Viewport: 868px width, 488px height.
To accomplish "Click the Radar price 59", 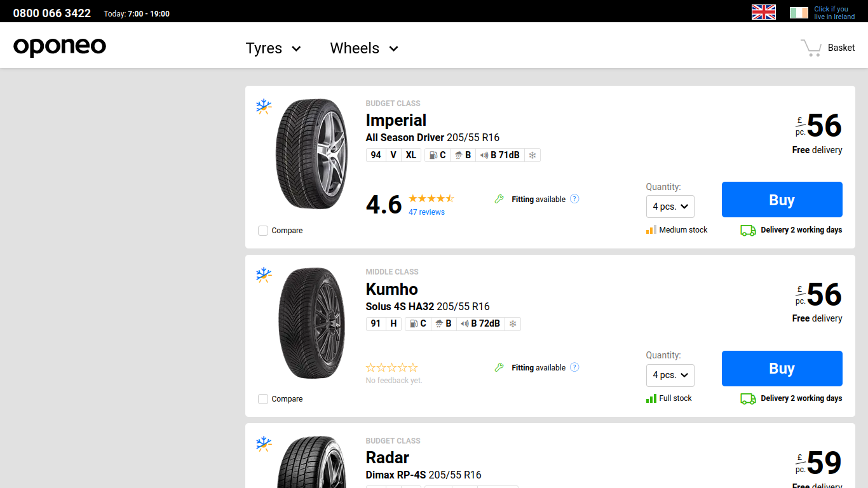I will click(824, 463).
